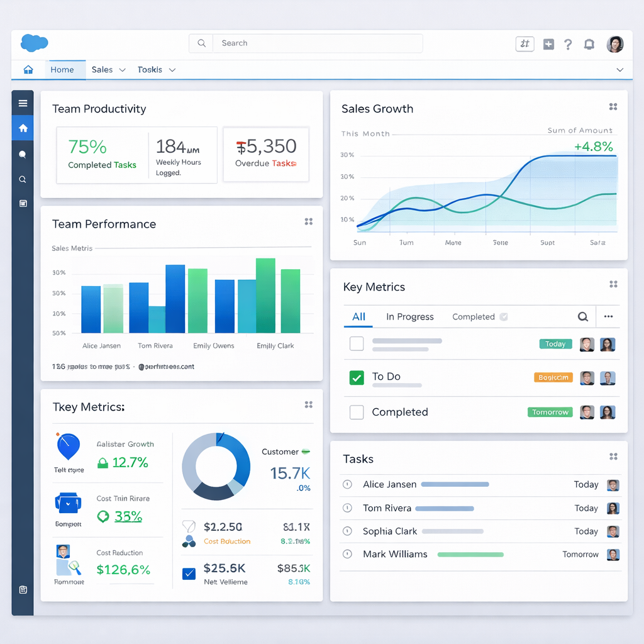
Task: Click the search magnifier in left sidebar
Action: 23,179
